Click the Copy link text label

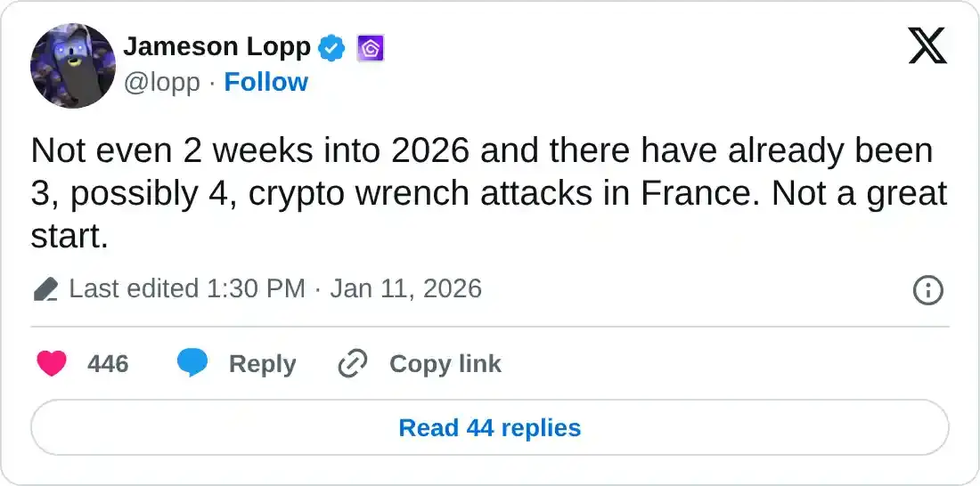(445, 364)
